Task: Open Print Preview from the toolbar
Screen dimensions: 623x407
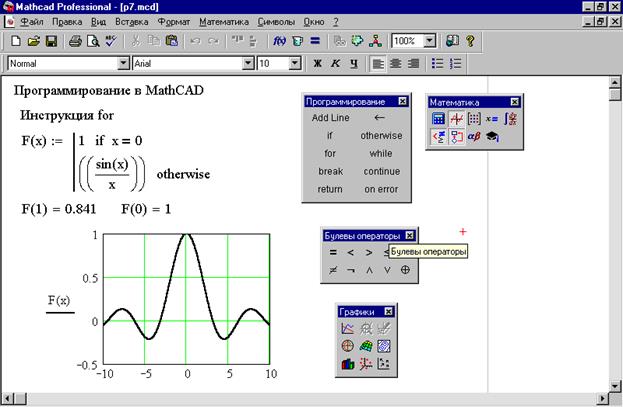Action: click(93, 41)
